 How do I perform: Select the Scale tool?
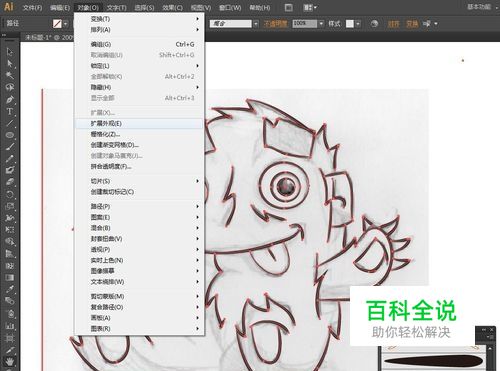[x=9, y=206]
